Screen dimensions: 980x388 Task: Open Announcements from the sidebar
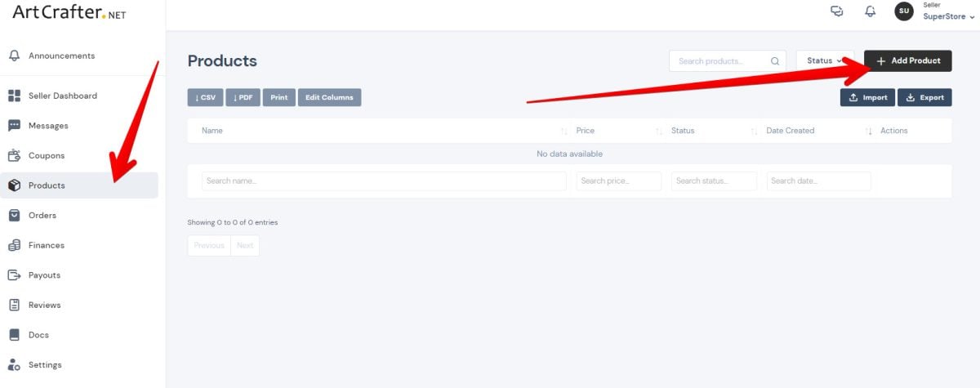pos(61,56)
